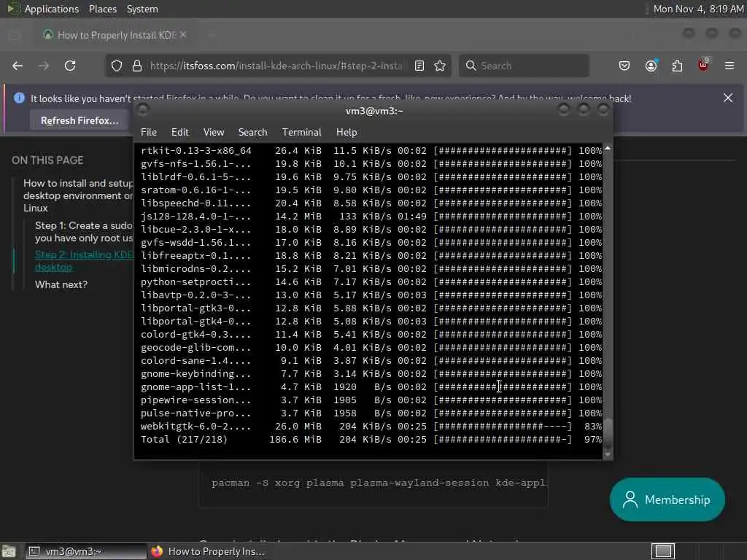
Task: Click the gnome-keybinding... row
Action: coord(371,374)
